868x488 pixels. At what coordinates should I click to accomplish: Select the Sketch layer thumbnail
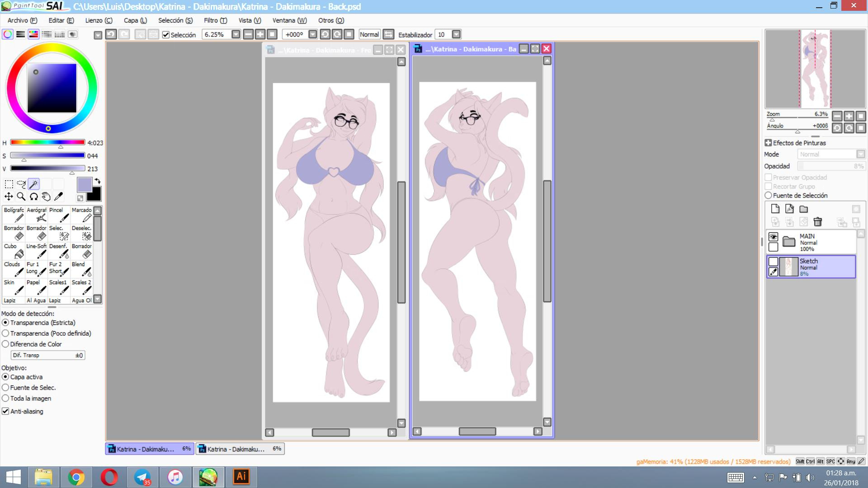click(x=788, y=267)
